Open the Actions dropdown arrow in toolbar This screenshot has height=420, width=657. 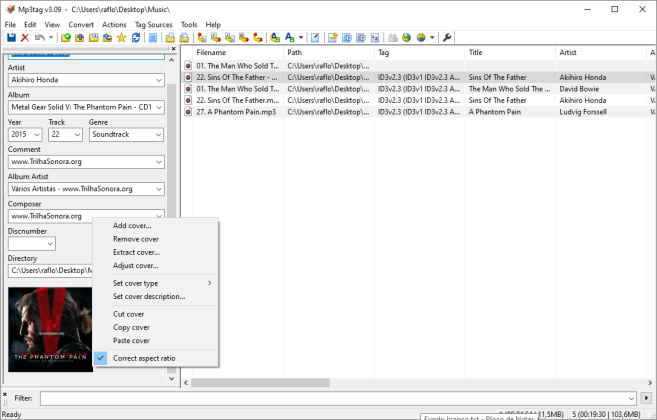pyautogui.click(x=301, y=38)
